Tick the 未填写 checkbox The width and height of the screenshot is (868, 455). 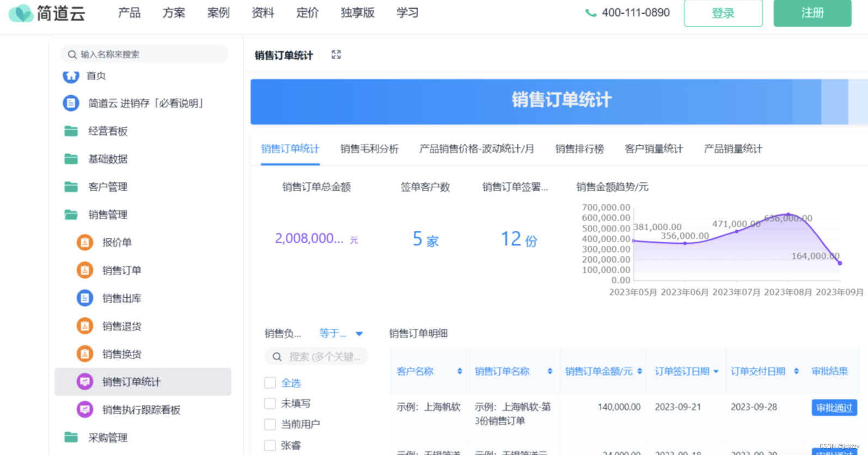pyautogui.click(x=270, y=403)
